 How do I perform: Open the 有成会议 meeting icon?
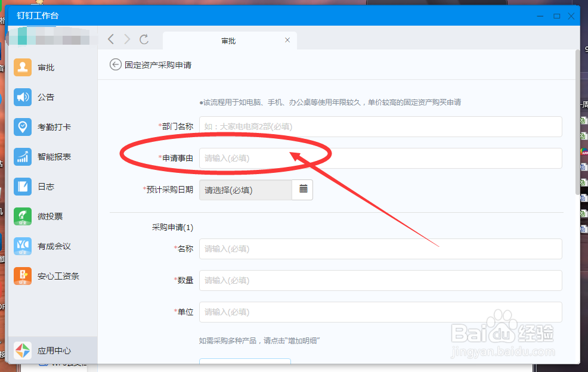coord(22,246)
